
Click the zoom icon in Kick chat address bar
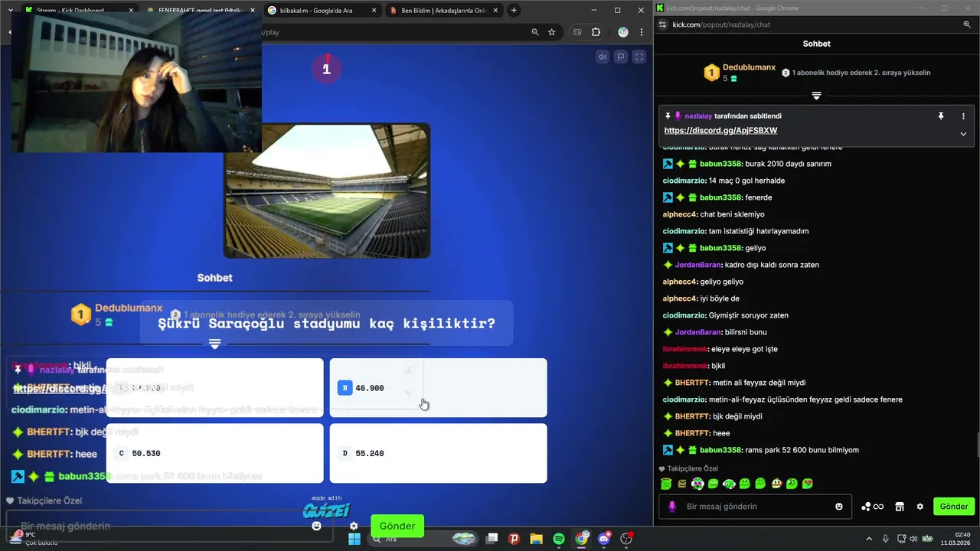pos(967,24)
